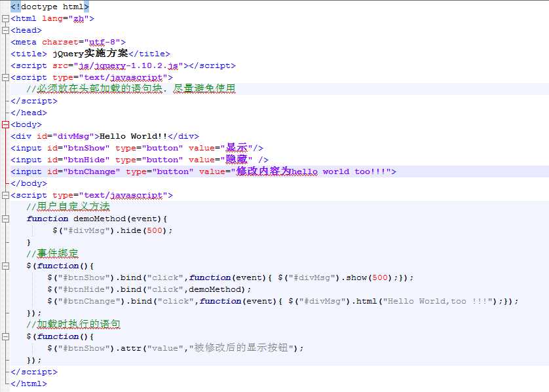Click the value 显示 attribute text
Viewport: 549px width, 392px height.
(237, 147)
